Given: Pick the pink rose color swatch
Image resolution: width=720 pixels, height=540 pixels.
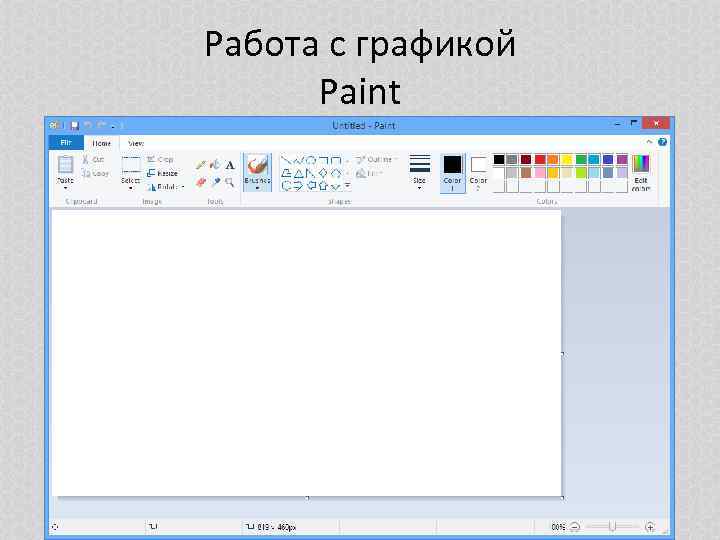Looking at the screenshot, I should point(540,173).
